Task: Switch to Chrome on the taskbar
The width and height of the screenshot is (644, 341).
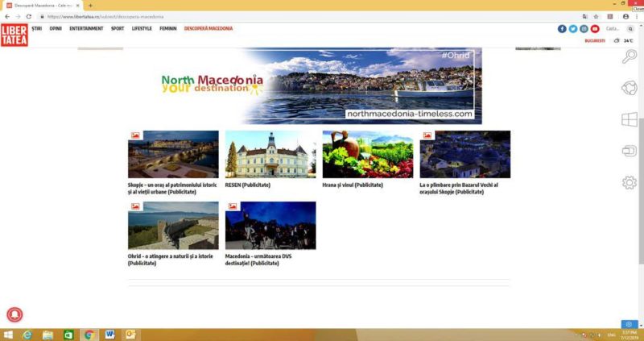Action: (x=89, y=335)
